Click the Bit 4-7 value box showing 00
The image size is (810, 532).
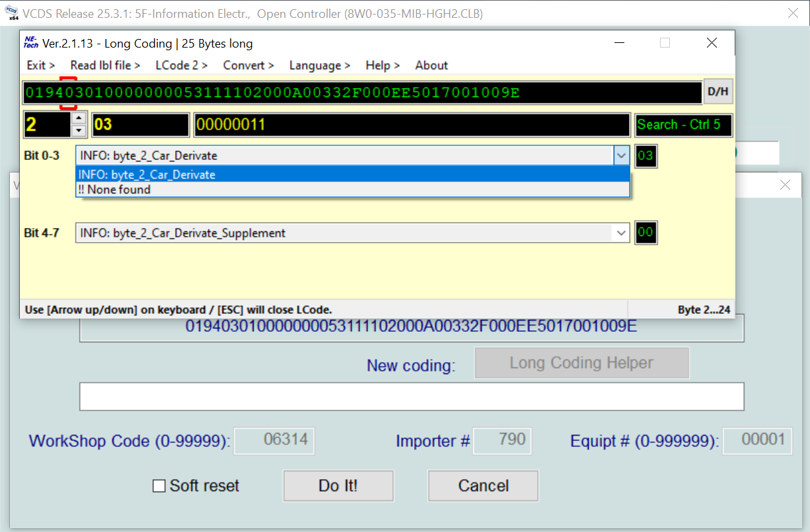645,233
